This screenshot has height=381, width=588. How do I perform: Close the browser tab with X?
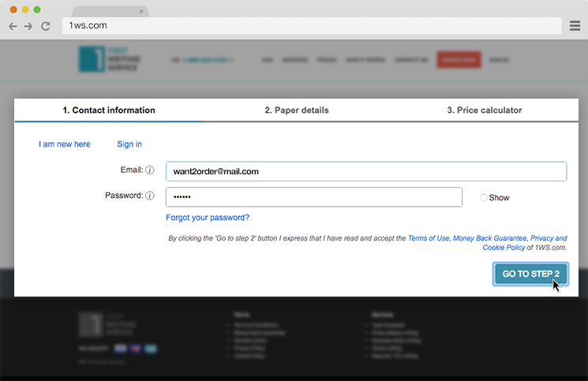pos(141,12)
